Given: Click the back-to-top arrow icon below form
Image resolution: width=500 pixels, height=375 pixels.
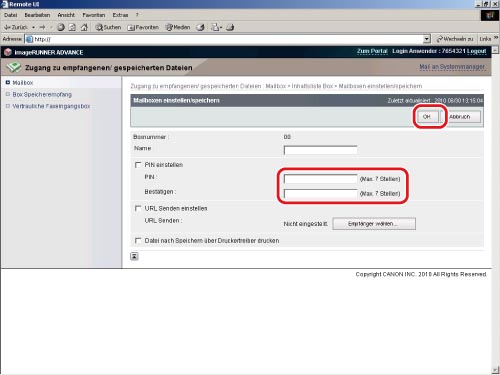Looking at the screenshot, I should 134,256.
